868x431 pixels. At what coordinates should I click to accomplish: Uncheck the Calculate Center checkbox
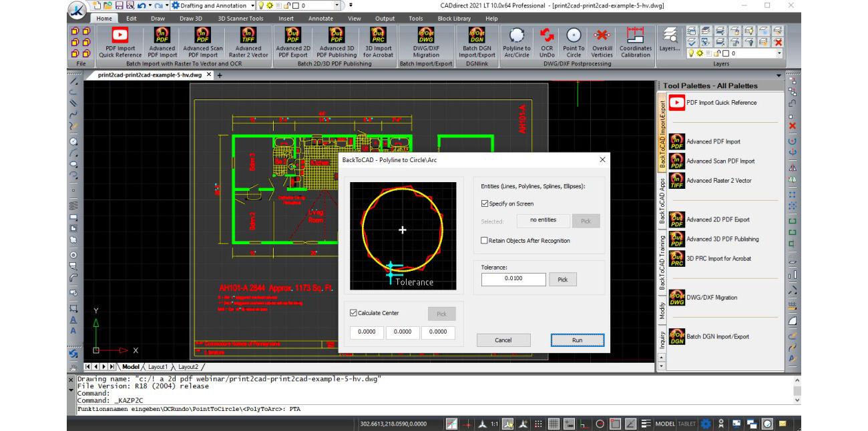point(354,312)
